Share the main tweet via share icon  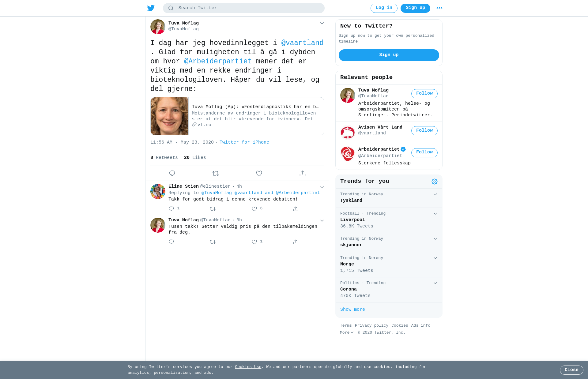pos(303,174)
